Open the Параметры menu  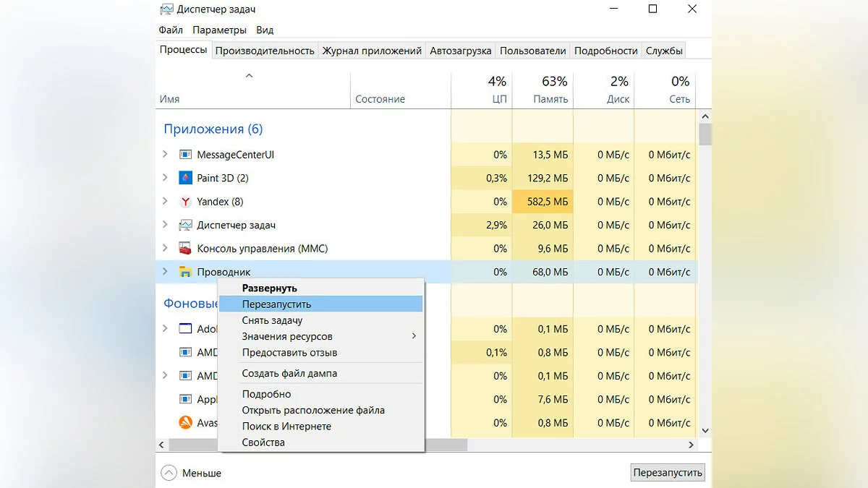tap(219, 30)
